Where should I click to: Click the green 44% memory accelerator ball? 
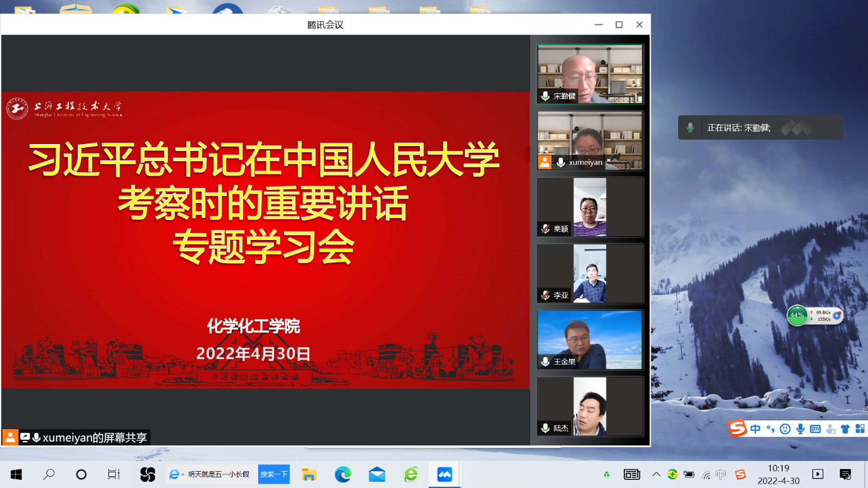tap(797, 315)
